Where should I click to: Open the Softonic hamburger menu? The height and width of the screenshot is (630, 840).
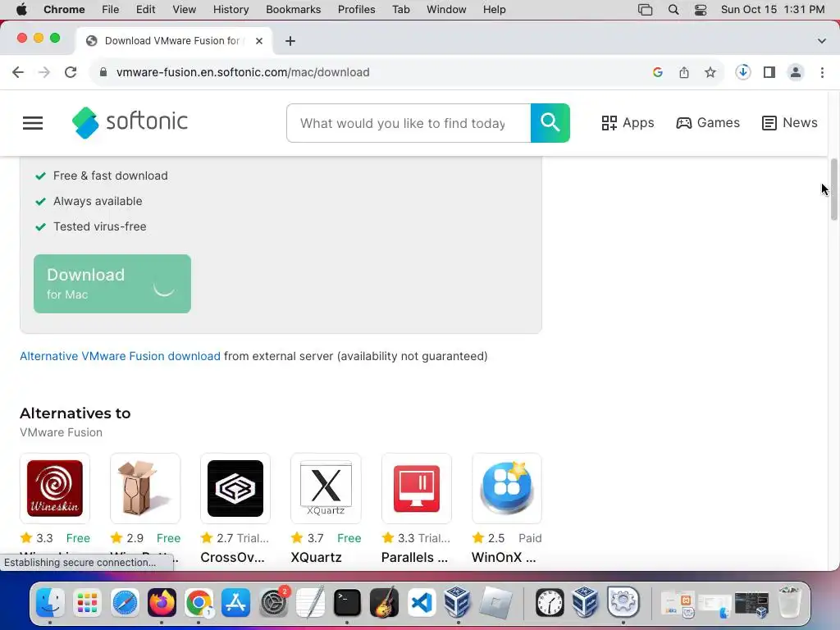coord(33,123)
